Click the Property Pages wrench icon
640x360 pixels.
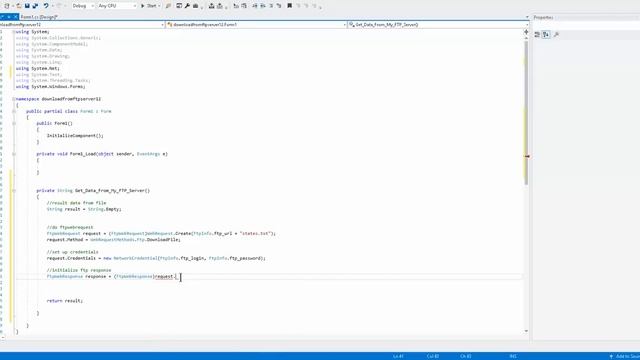[x=556, y=35]
